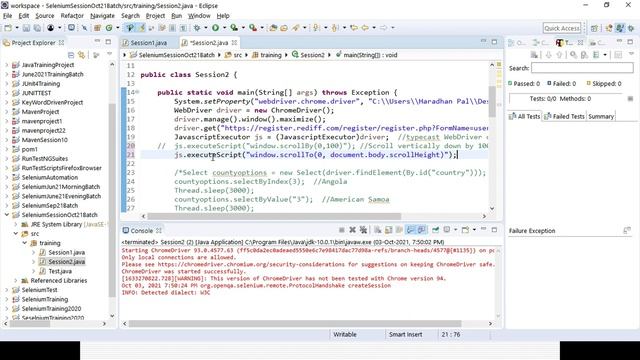Close the Session2.java editor tab
Viewport: 640px width, 360px height.
(x=234, y=42)
